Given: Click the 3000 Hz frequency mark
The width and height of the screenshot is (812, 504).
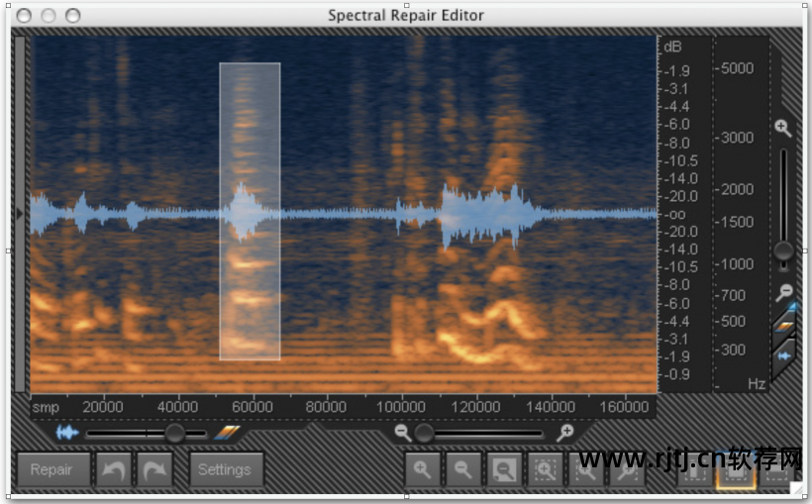Looking at the screenshot, I should 737,138.
